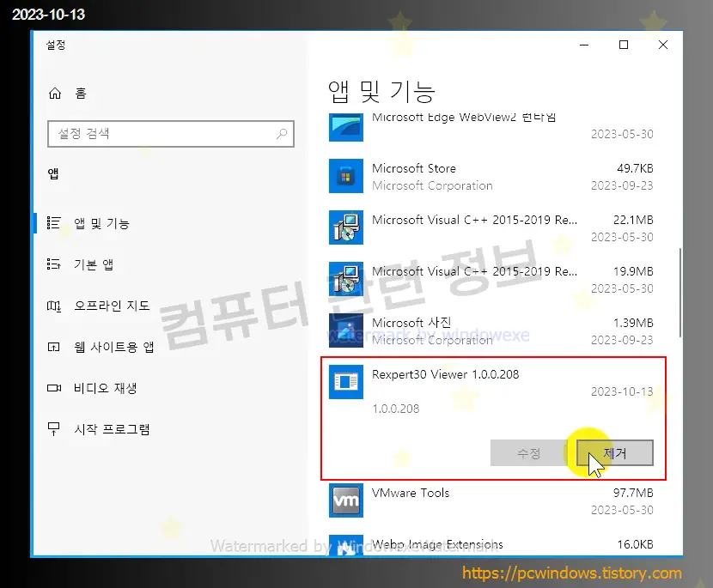The width and height of the screenshot is (713, 588).
Task: Go to 오프라인 지도 settings
Action: pos(112,306)
